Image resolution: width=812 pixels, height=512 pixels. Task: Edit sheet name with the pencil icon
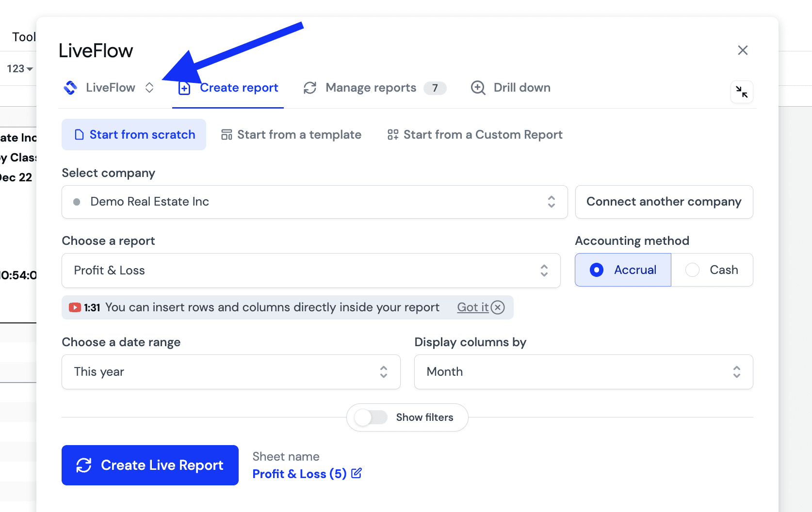pos(357,473)
